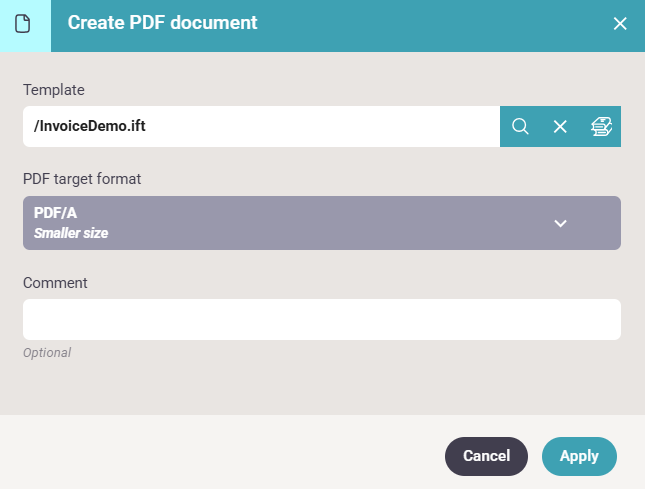The image size is (645, 489).
Task: Click the PDF target format label
Action: tap(82, 179)
